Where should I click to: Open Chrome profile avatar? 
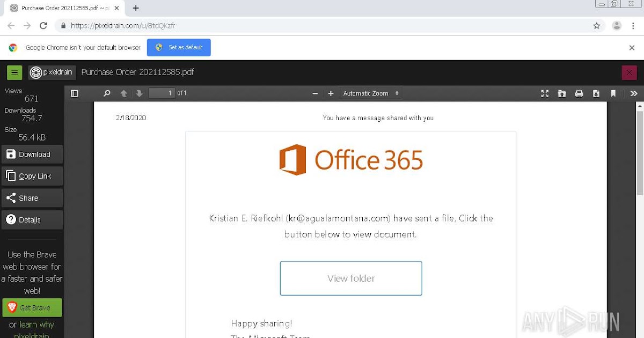617,26
